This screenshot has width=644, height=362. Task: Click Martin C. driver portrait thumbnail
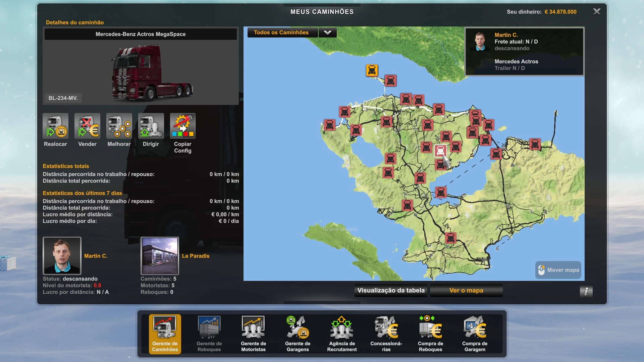click(62, 256)
